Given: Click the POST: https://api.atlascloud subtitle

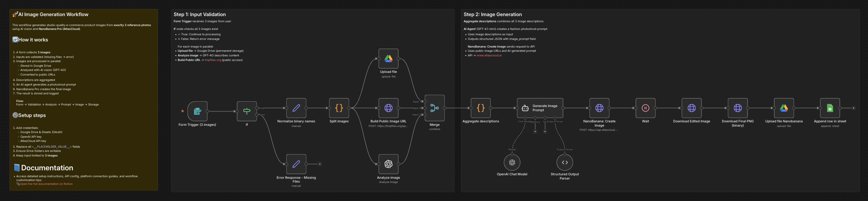Looking at the screenshot, I should click(x=599, y=130).
